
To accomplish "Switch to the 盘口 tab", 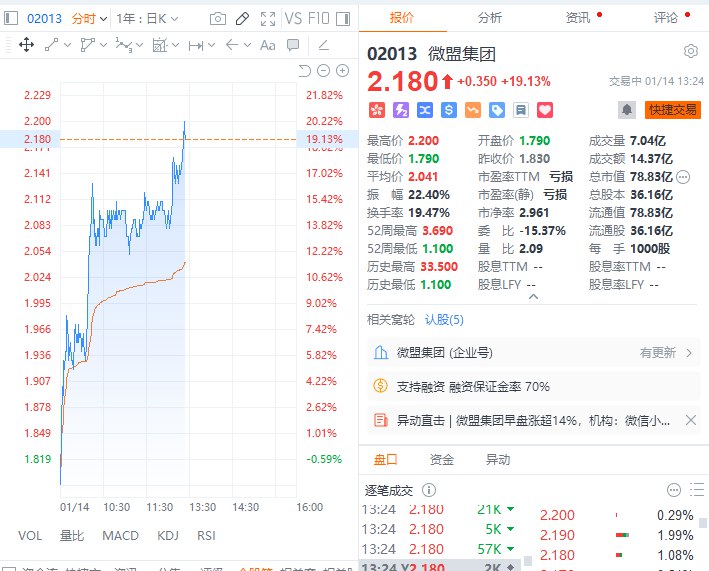I will point(385,460).
